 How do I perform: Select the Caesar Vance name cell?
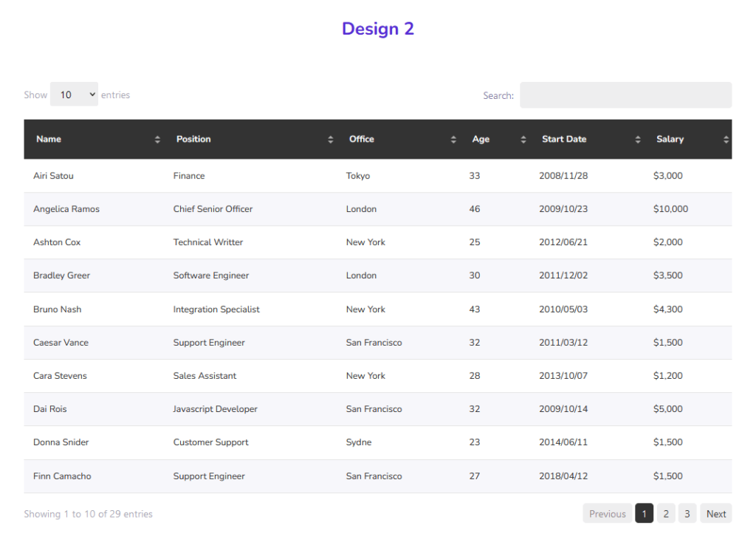click(x=61, y=343)
